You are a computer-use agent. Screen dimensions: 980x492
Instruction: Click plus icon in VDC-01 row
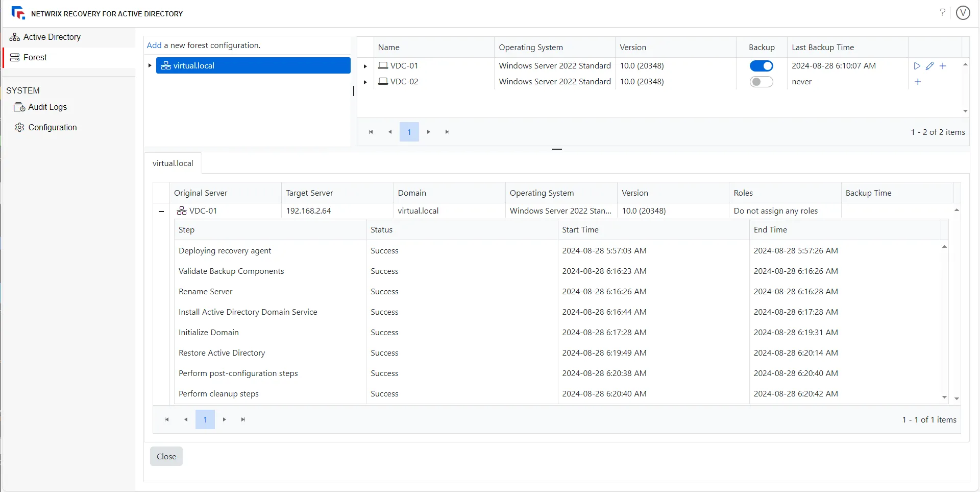coord(943,66)
